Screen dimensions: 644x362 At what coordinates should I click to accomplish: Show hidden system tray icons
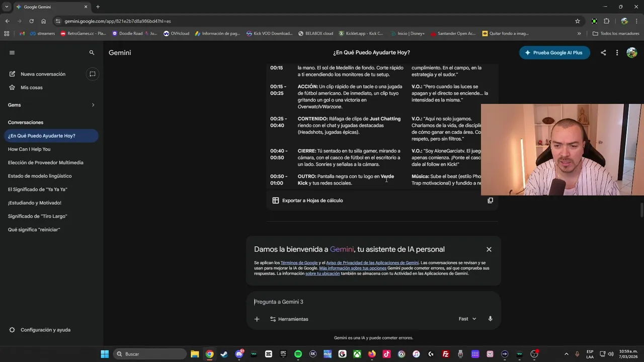[x=566, y=354]
